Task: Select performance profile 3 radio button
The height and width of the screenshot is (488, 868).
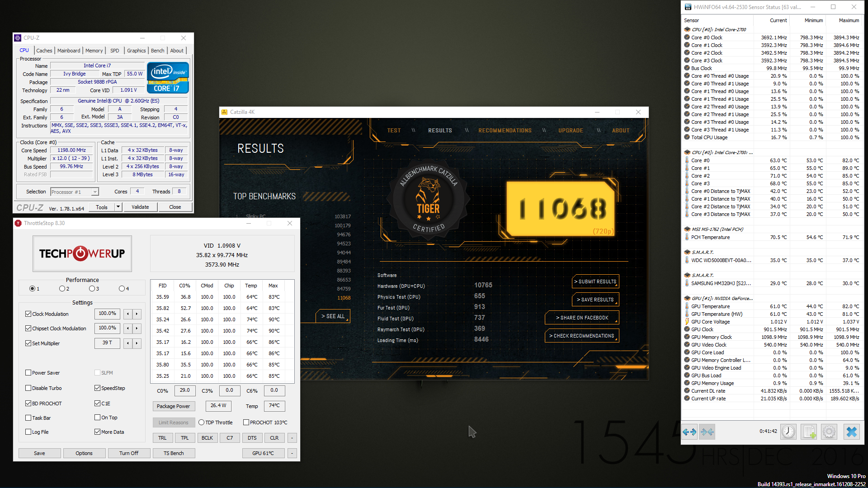Action: tap(92, 289)
